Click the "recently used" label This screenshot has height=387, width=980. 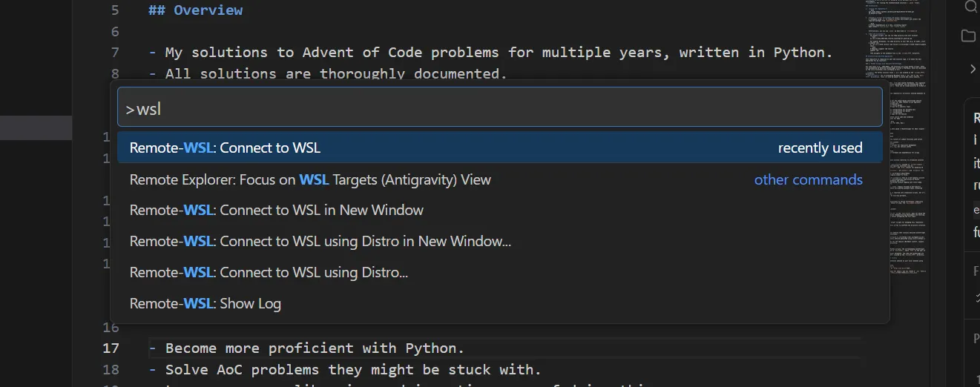coord(820,148)
